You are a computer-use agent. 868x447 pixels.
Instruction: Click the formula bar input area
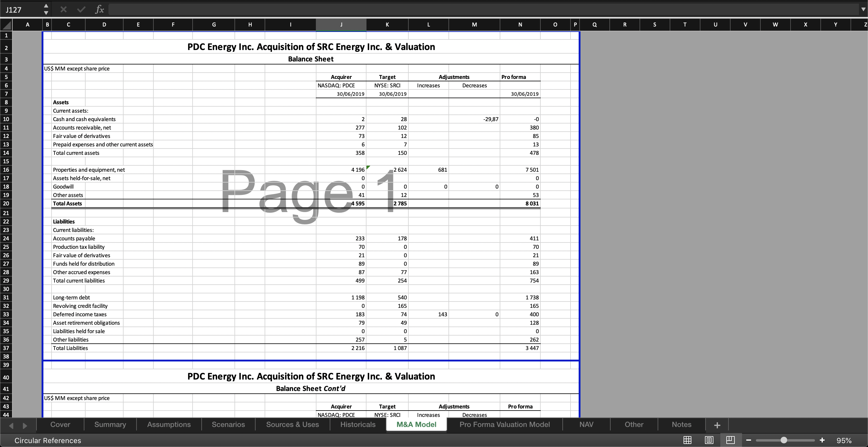[483, 9]
